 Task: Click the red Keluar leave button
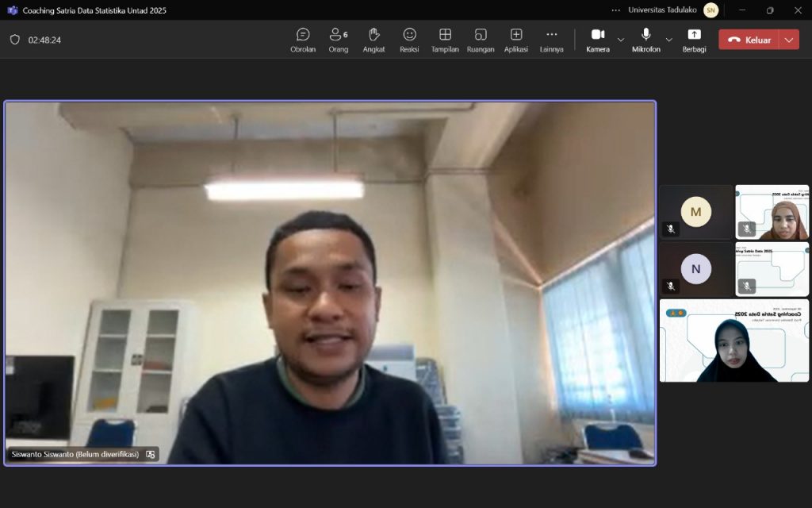749,40
